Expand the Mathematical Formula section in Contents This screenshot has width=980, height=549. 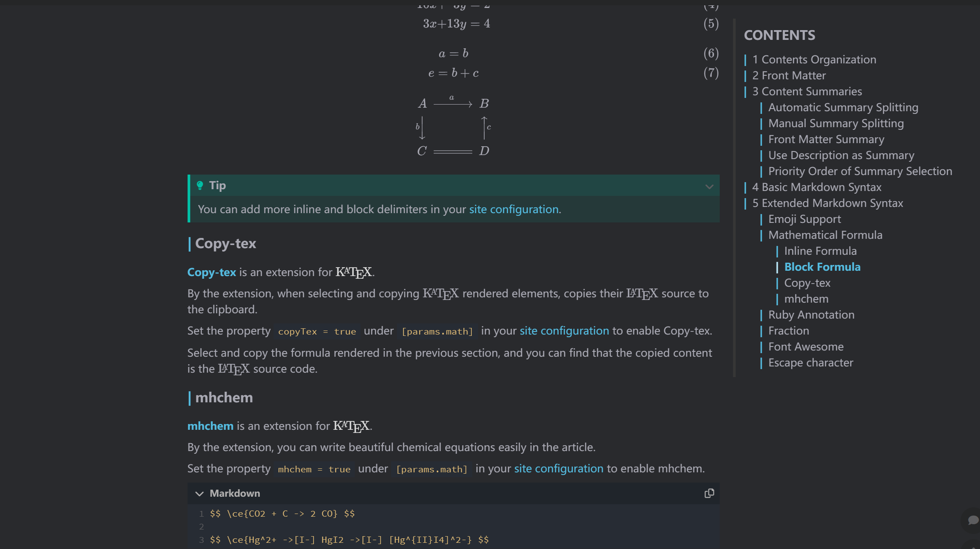coord(826,235)
